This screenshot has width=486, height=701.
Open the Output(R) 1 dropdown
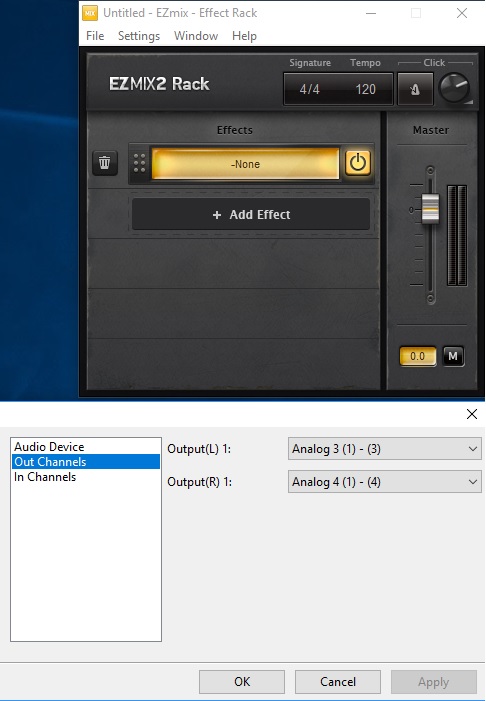[x=385, y=482]
